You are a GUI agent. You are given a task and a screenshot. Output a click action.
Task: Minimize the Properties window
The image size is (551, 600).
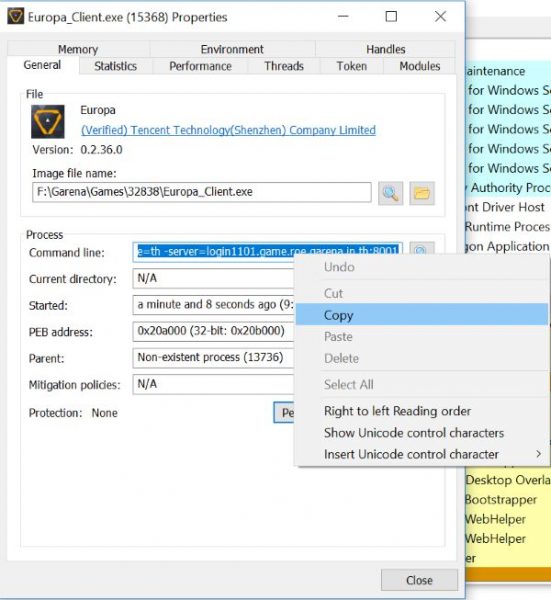click(343, 16)
